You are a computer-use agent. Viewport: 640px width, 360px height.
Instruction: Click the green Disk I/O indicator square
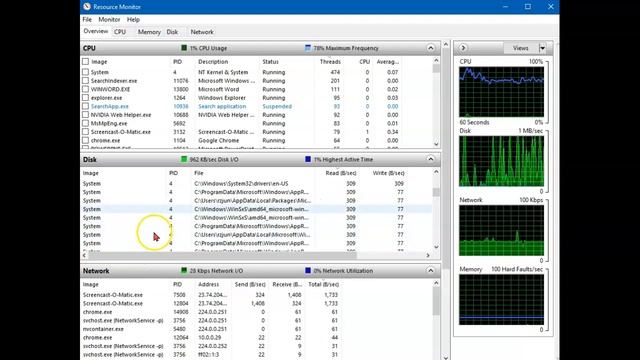point(184,159)
